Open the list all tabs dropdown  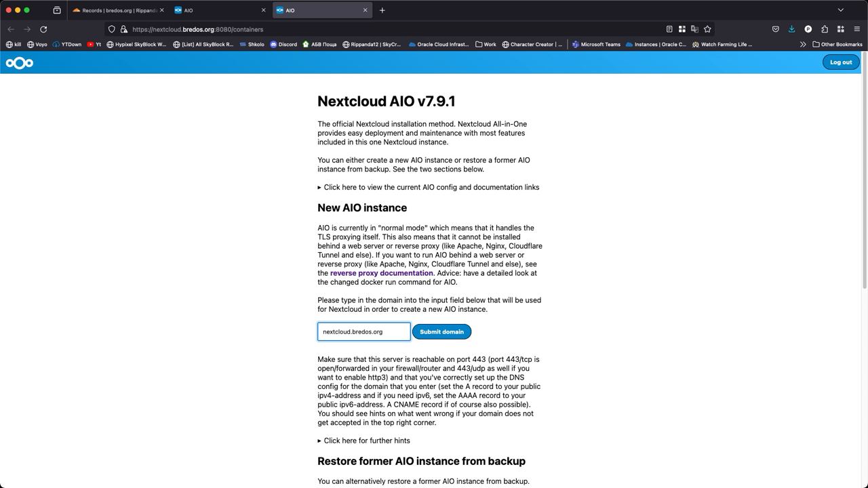click(840, 10)
